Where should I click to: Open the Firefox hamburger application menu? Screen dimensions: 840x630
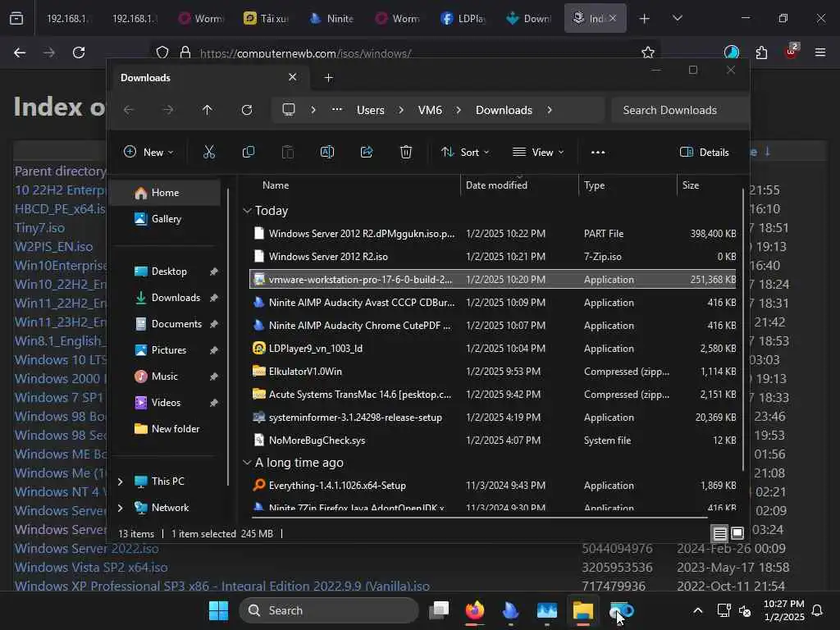pyautogui.click(x=820, y=52)
